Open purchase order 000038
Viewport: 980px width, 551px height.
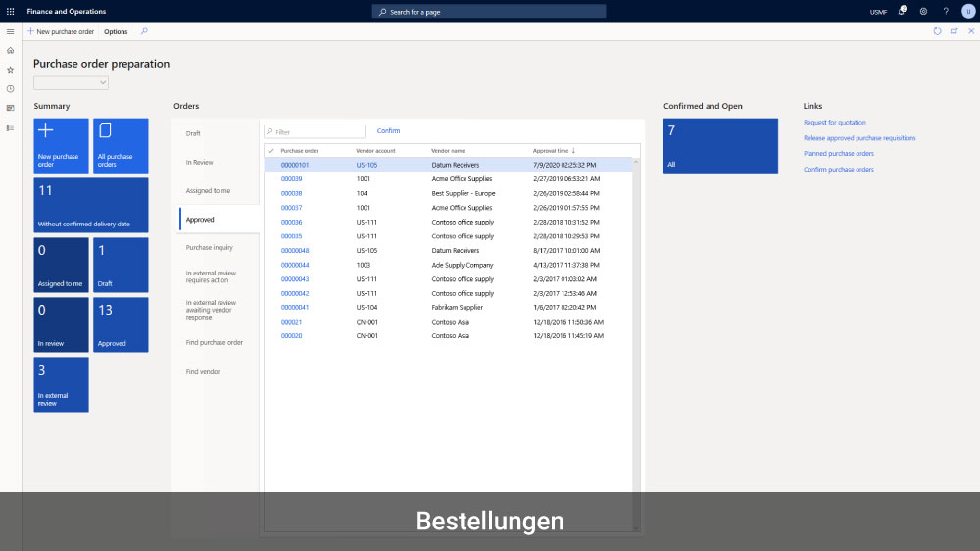pos(291,194)
